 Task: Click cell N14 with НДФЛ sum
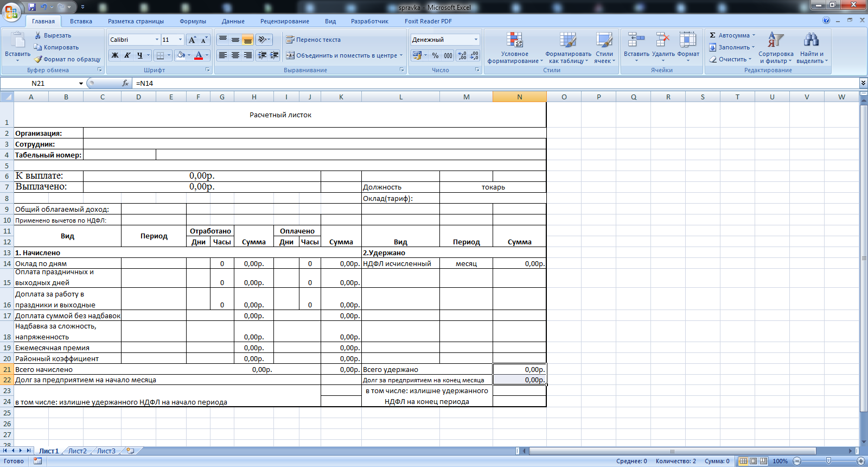click(519, 263)
